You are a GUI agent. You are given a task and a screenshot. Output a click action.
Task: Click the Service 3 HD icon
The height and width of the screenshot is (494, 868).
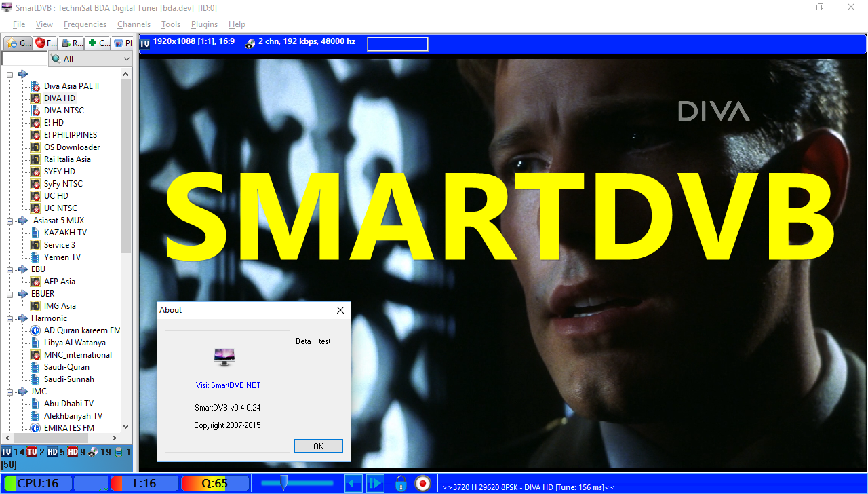35,245
